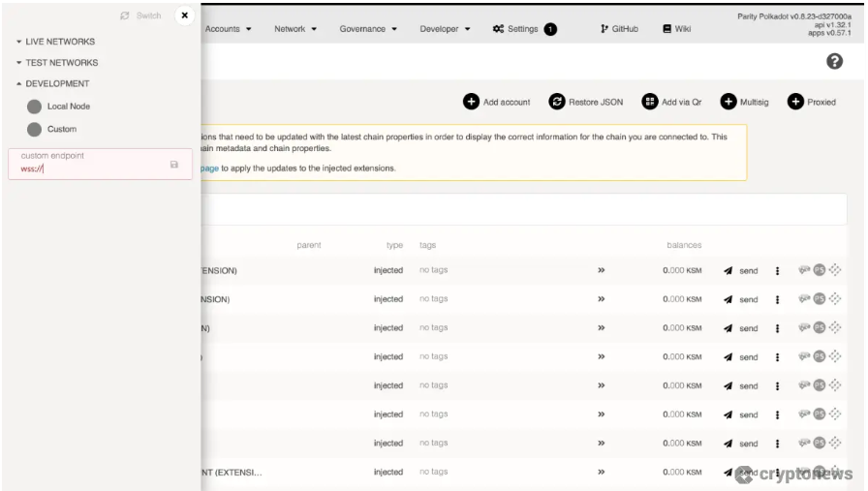868x491 pixels.
Task: Click the filter search field above table
Action: pyautogui.click(x=524, y=209)
